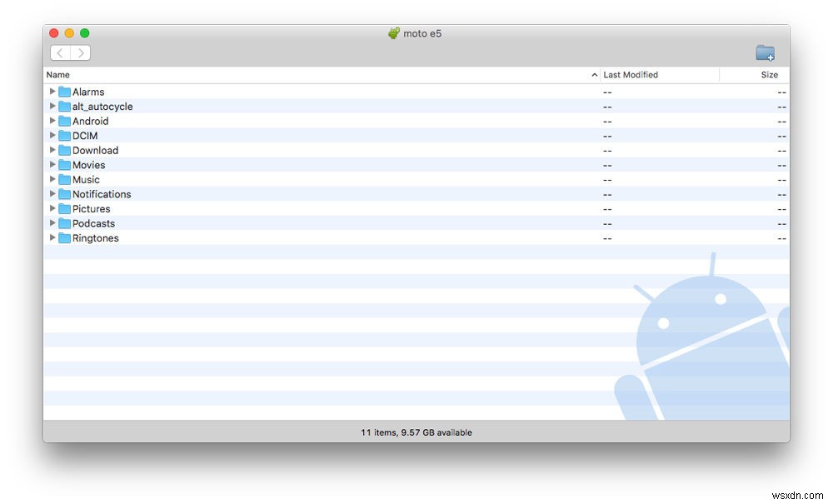833x504 pixels.
Task: Select the Music folder name
Action: (86, 179)
